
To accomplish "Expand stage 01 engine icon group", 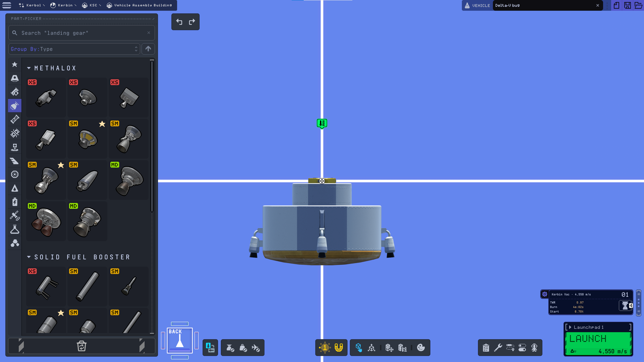I will coord(625,306).
